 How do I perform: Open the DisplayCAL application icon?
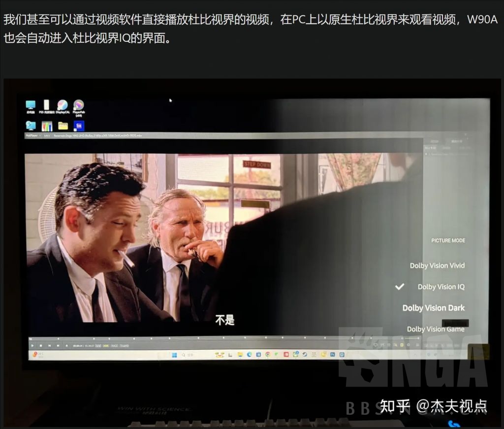pyautogui.click(x=61, y=105)
